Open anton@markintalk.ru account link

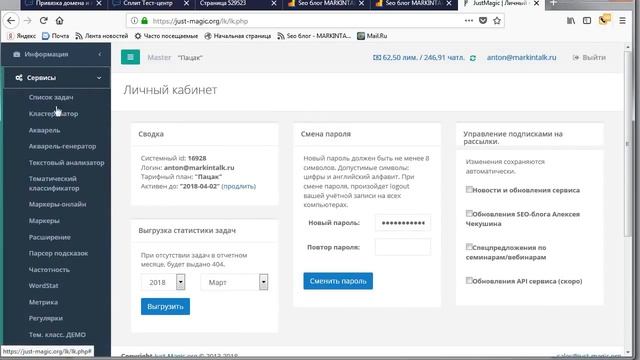[521, 58]
